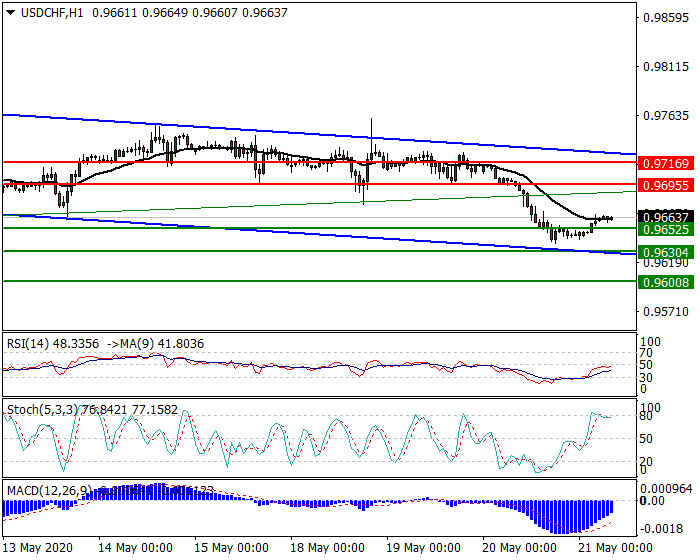Click the 0.97635 price scale value

coord(667,116)
